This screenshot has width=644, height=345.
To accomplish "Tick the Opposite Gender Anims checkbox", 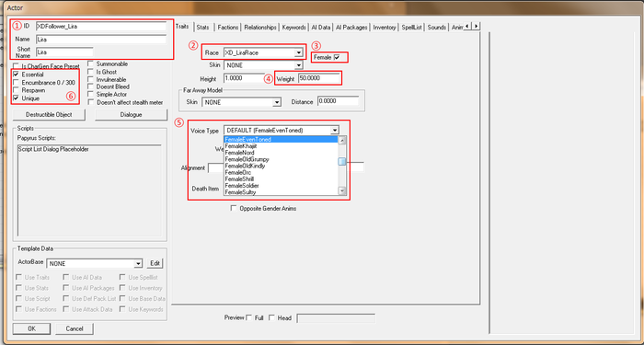I will [x=234, y=208].
